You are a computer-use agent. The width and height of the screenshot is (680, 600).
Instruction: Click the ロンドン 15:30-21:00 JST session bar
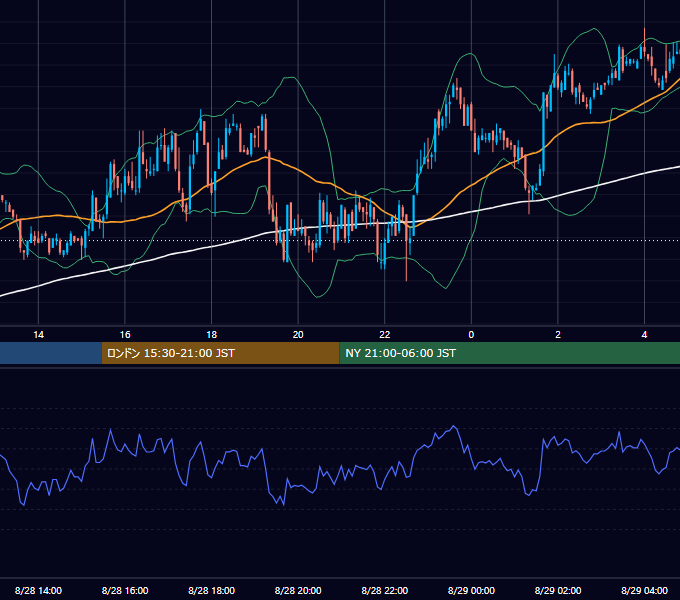[x=220, y=353]
